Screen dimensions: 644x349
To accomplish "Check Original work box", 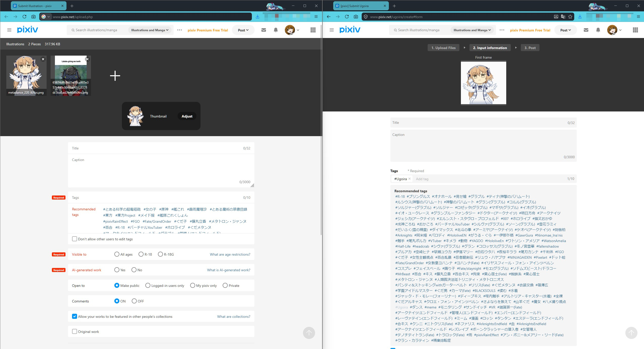I will 75,331.
